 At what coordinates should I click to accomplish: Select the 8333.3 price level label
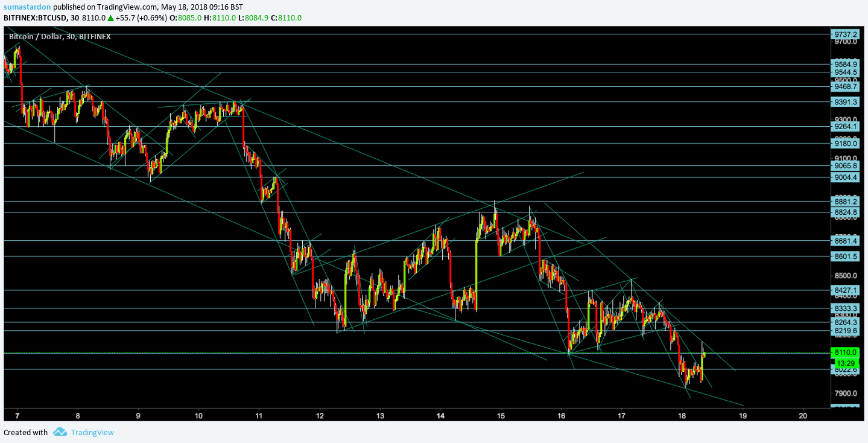point(844,308)
